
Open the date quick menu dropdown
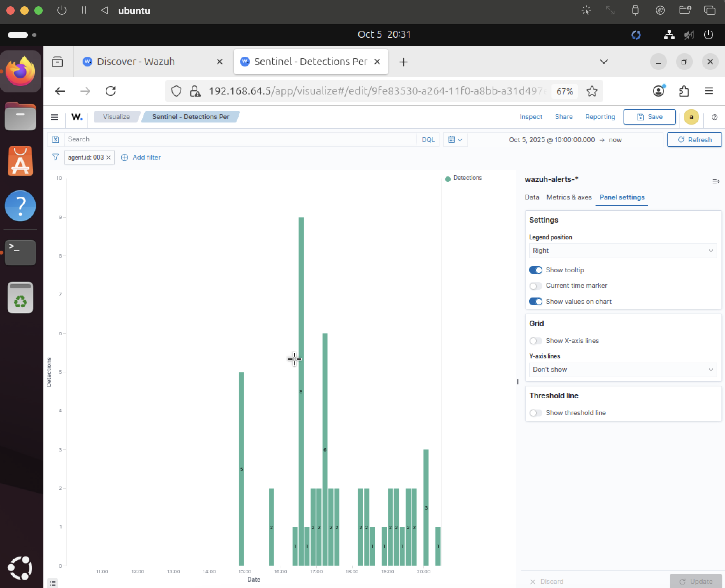[x=455, y=140]
